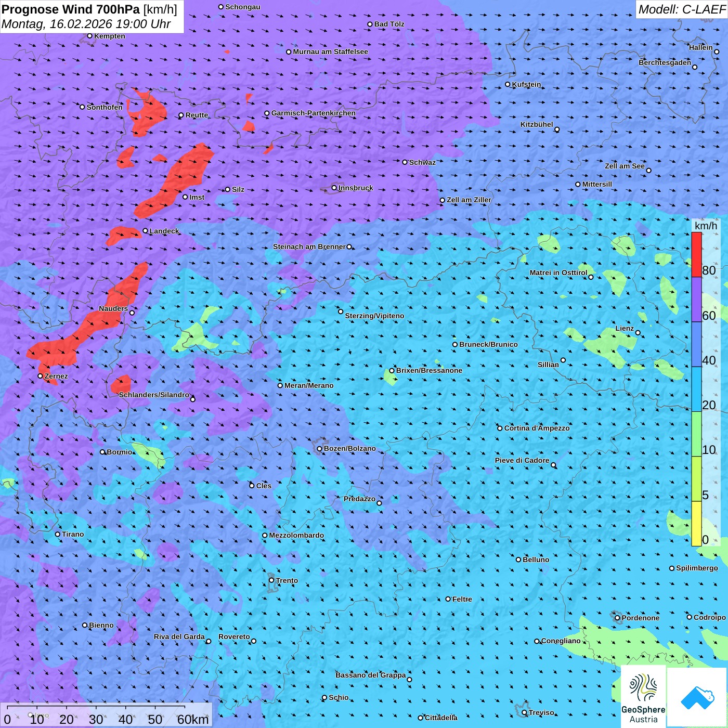The height and width of the screenshot is (728, 728).
Task: Click the Bormio town label
Action: tap(120, 452)
